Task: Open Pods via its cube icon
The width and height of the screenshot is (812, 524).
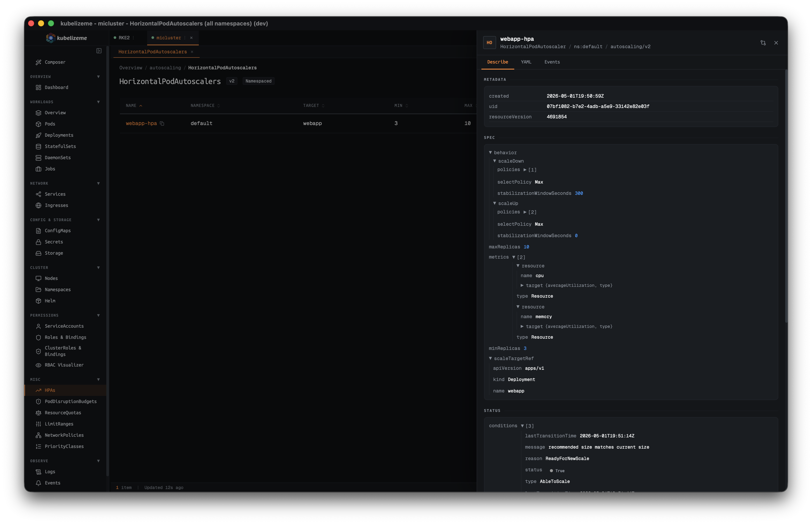Action: [x=38, y=124]
